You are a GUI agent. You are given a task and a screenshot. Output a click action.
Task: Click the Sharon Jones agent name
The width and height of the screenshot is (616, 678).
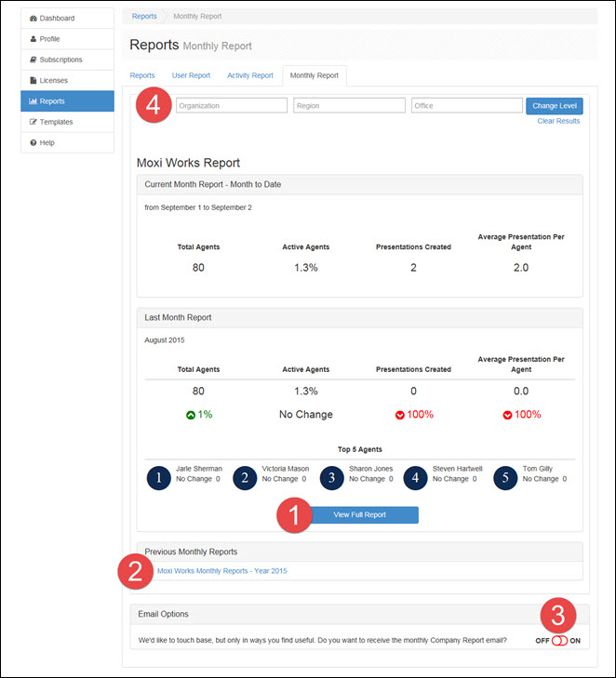pyautogui.click(x=371, y=469)
